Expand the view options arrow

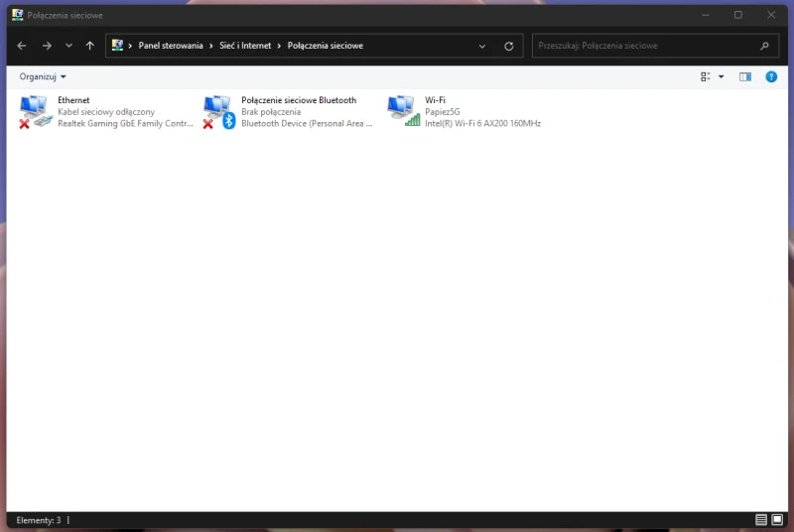pos(722,77)
